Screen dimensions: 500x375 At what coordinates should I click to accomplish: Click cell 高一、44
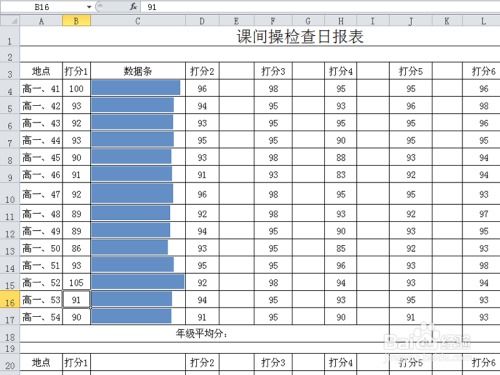[41, 140]
